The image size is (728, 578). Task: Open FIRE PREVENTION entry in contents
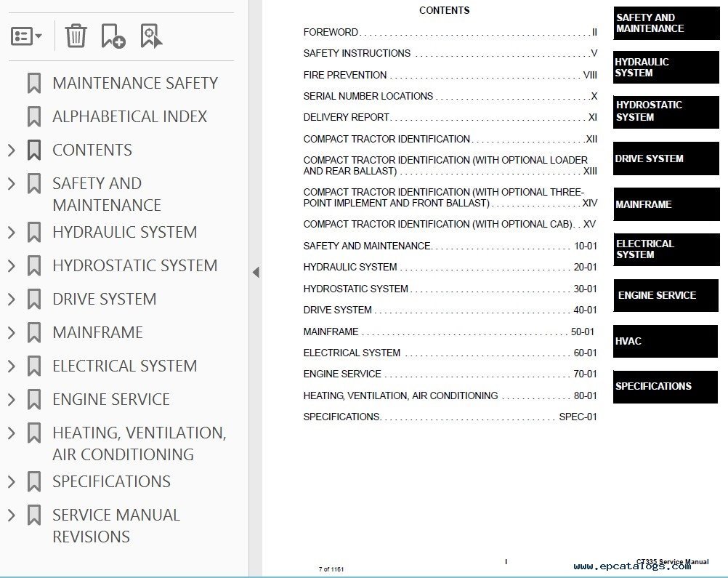pyautogui.click(x=345, y=75)
